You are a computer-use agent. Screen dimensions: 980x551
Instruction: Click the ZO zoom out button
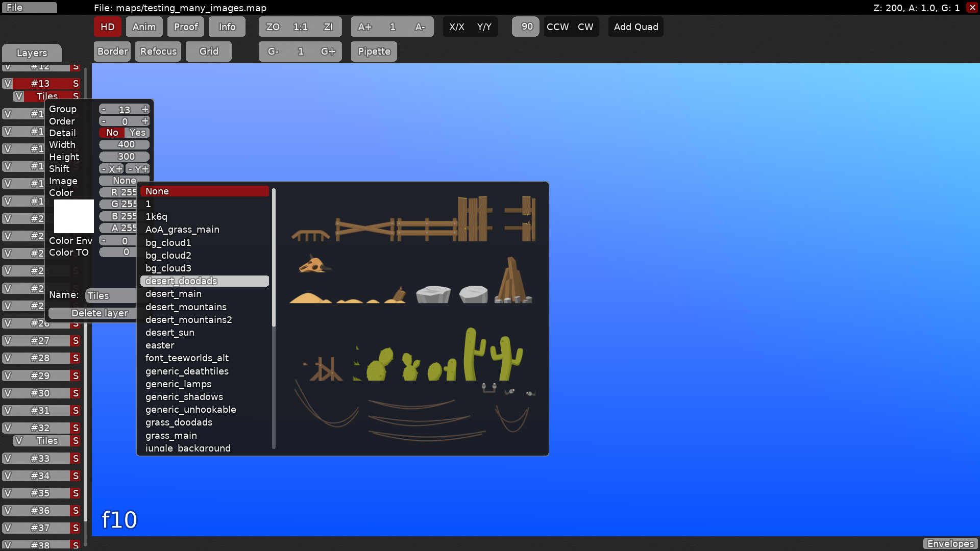point(273,27)
